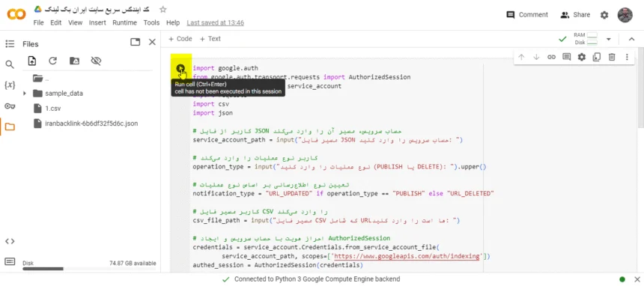Image resolution: width=644 pixels, height=286 pixels.
Task: Open the File menu
Action: [39, 22]
